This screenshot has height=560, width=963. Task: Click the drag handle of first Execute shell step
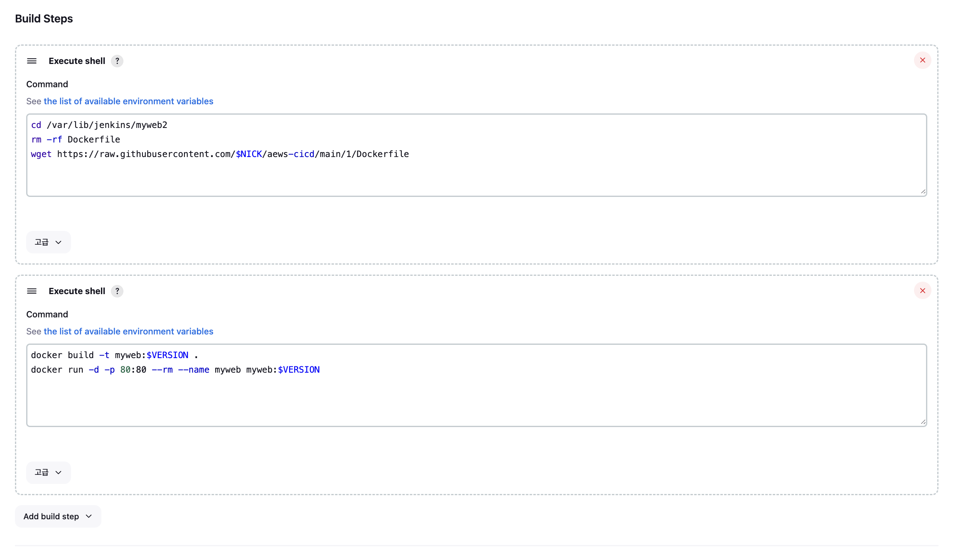click(32, 61)
